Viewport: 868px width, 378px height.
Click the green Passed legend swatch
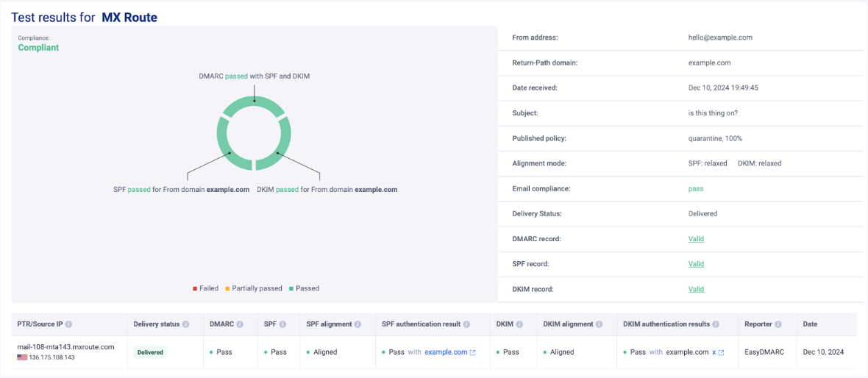291,288
